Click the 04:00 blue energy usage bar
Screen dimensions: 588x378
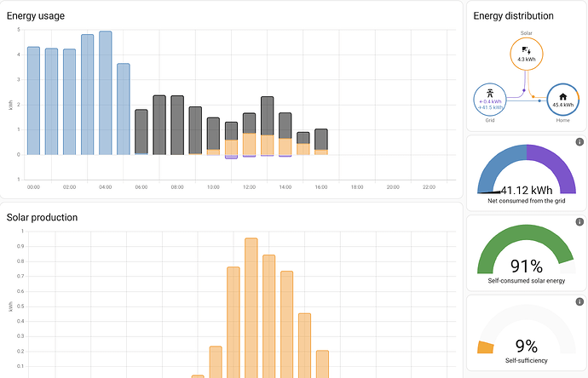[106, 94]
